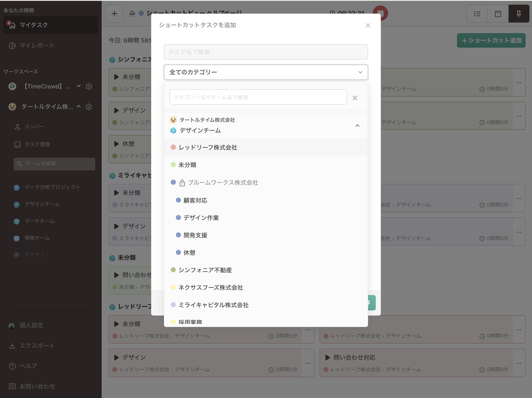Click the plus icon in the top toolbar
The height and width of the screenshot is (398, 532).
(x=114, y=14)
